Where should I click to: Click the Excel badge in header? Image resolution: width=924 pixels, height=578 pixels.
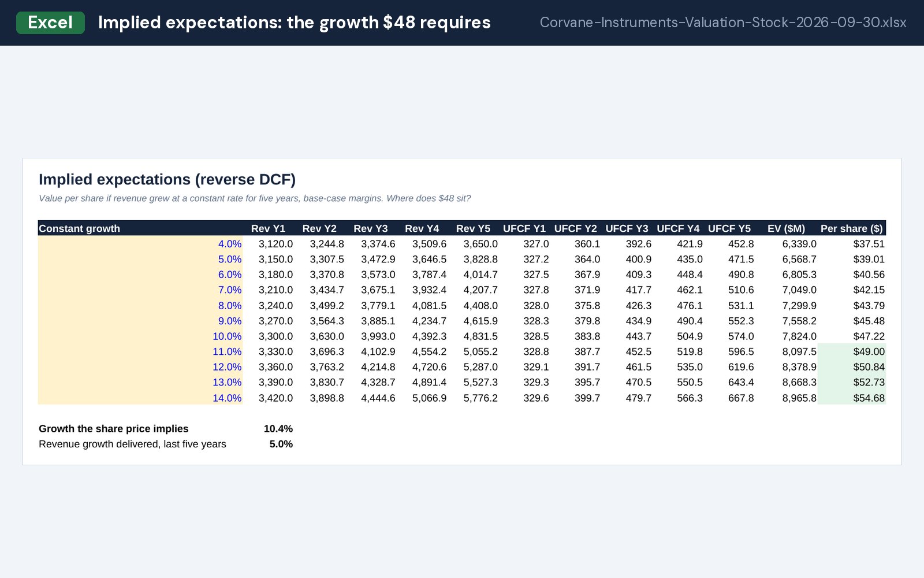(50, 23)
